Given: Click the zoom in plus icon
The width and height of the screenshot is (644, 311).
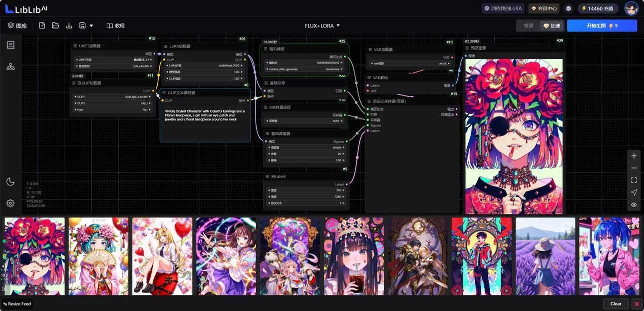Looking at the screenshot, I should [634, 156].
